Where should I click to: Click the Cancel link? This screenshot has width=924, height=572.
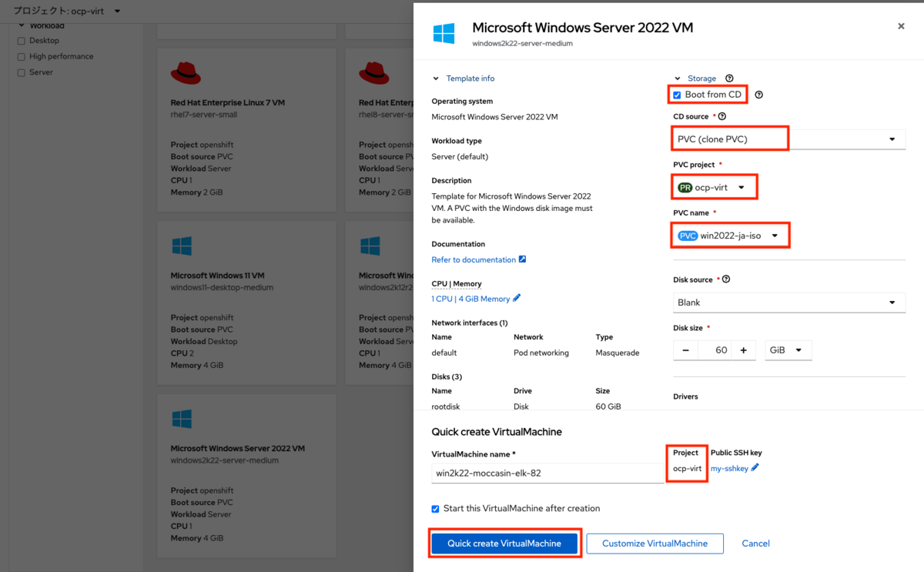coord(755,544)
